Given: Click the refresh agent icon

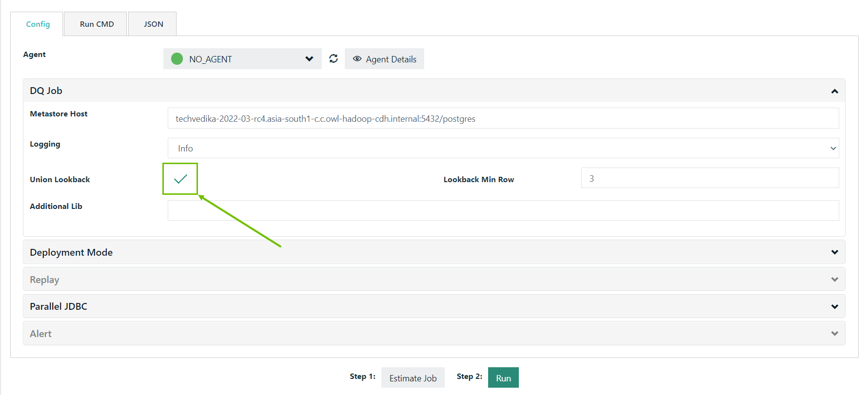Looking at the screenshot, I should point(334,59).
